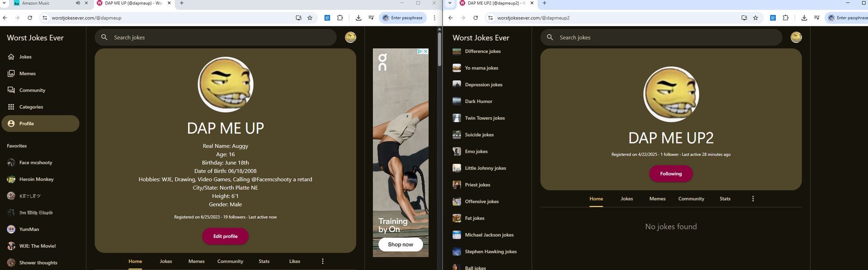
Task: Reload the dapmeup2 page
Action: click(x=476, y=18)
